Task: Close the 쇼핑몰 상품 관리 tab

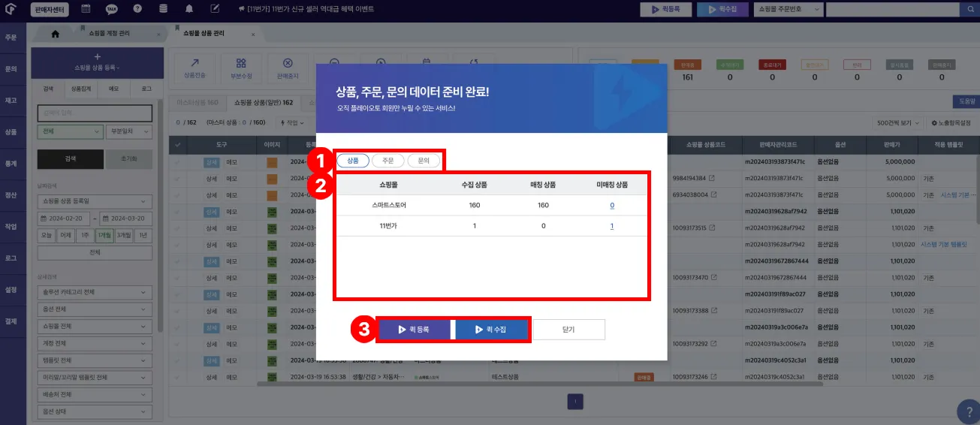Action: click(x=253, y=35)
